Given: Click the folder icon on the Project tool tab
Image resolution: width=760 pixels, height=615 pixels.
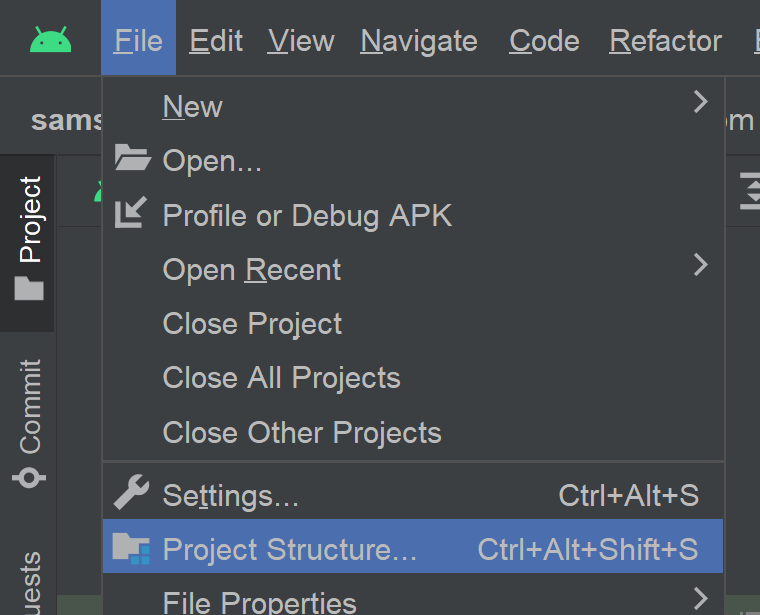Looking at the screenshot, I should pyautogui.click(x=29, y=288).
